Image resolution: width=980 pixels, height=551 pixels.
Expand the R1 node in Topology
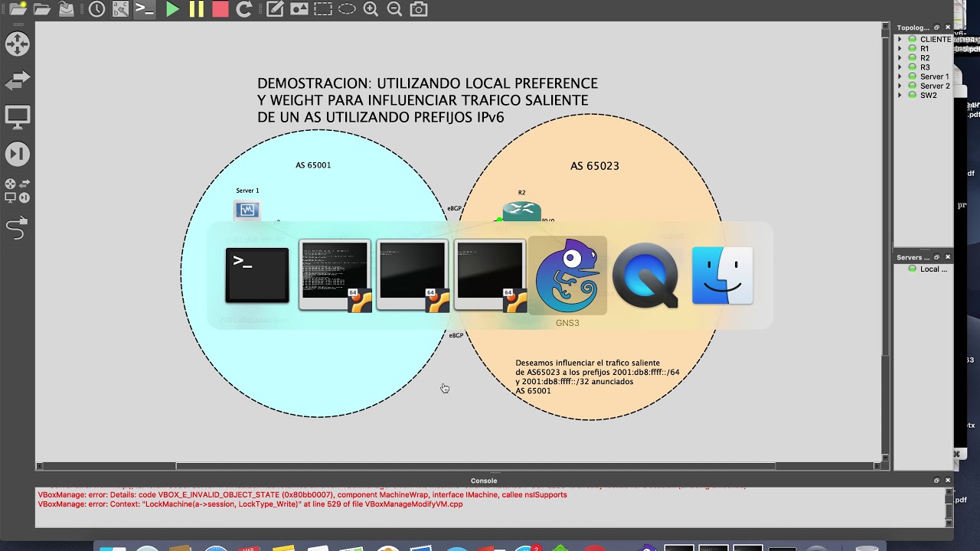click(x=900, y=48)
